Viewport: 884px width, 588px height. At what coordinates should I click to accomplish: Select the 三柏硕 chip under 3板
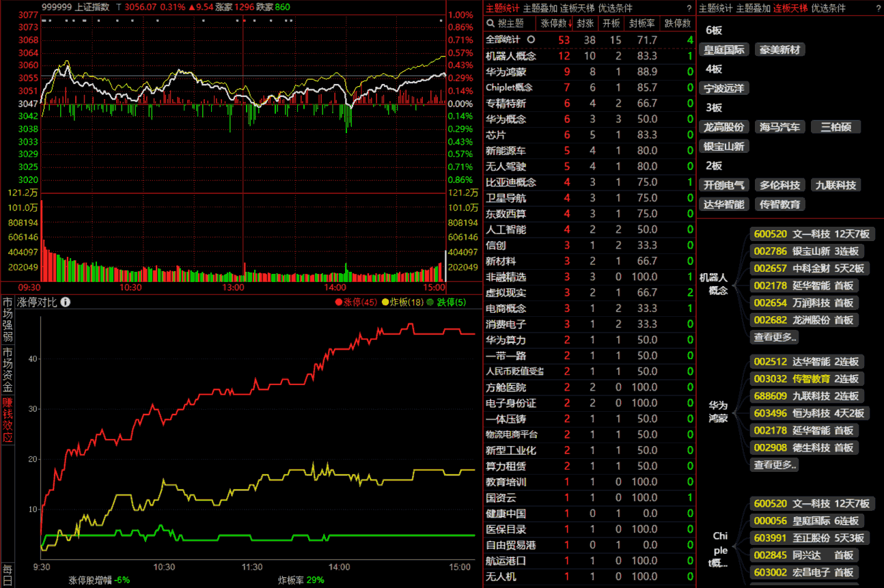835,127
